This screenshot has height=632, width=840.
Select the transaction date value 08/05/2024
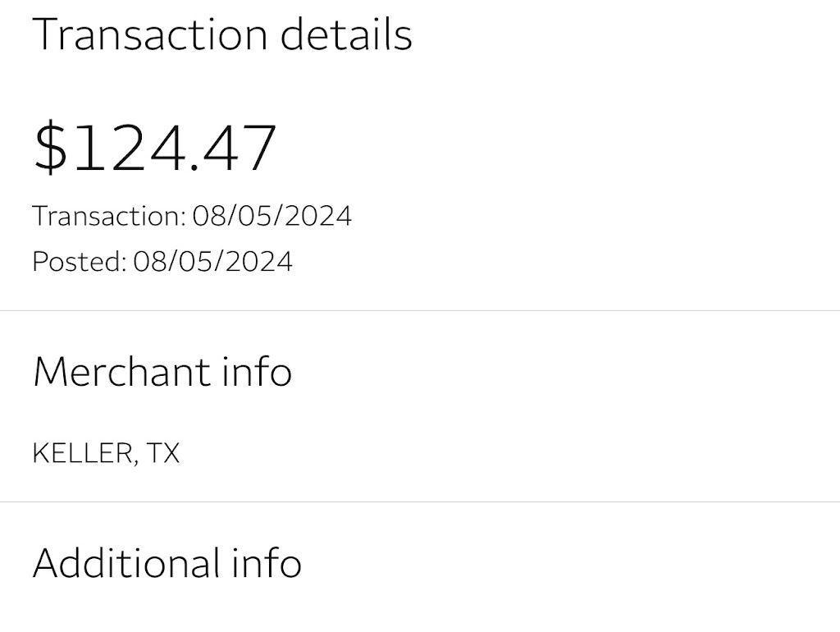(x=272, y=216)
